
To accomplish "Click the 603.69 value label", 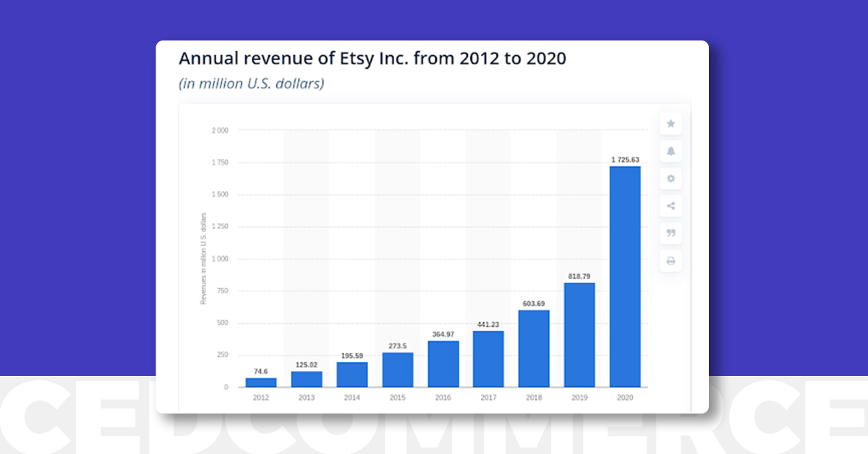I will coord(534,304).
